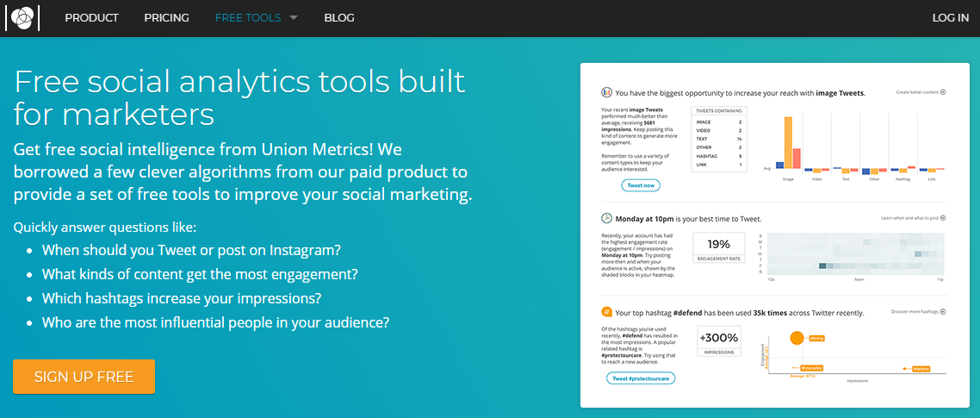Expand the FREE TOOLS dropdown arrow
Screen dimensions: 980x418
(293, 18)
